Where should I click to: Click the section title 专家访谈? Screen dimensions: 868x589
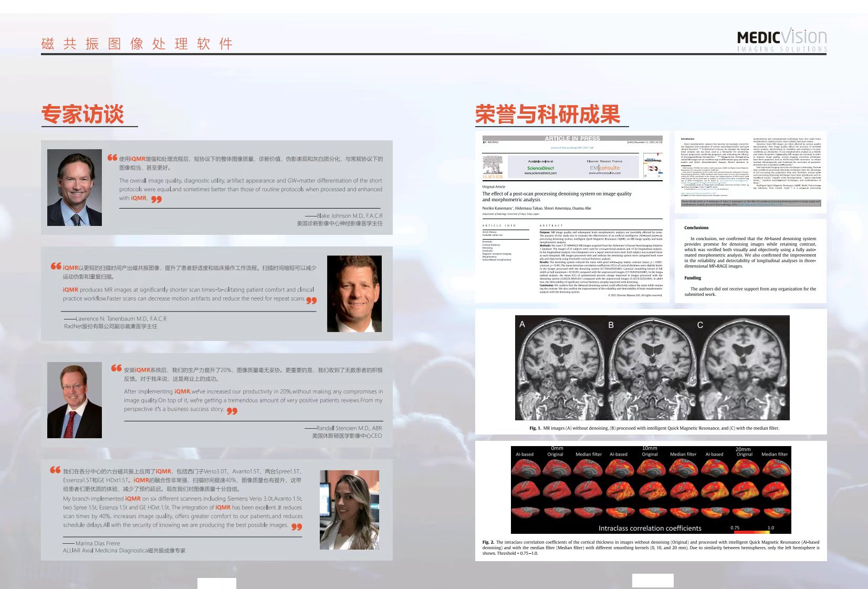pyautogui.click(x=83, y=114)
